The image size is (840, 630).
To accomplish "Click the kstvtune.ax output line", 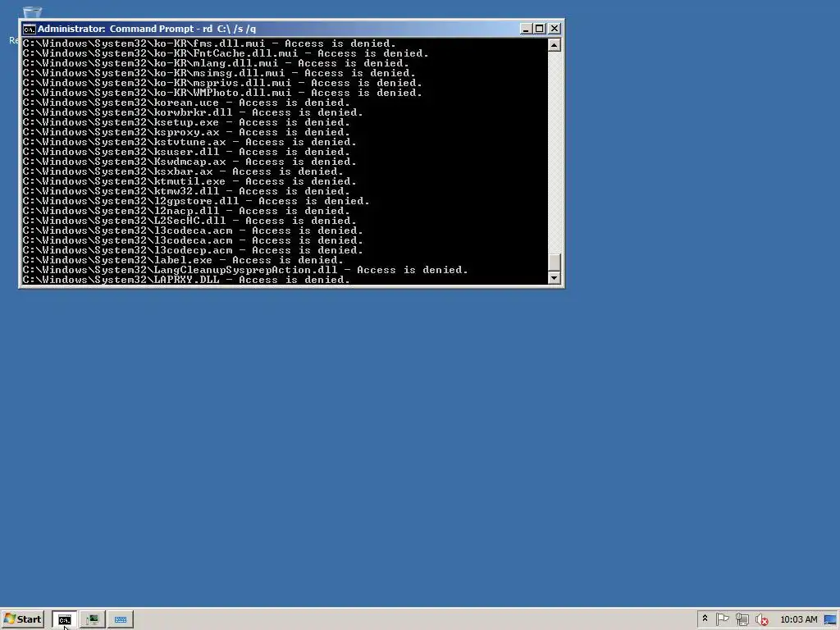I will point(189,142).
